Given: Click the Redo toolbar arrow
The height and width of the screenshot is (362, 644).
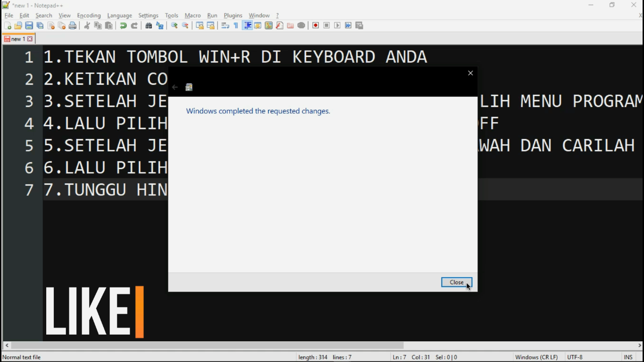Looking at the screenshot, I should [134, 25].
